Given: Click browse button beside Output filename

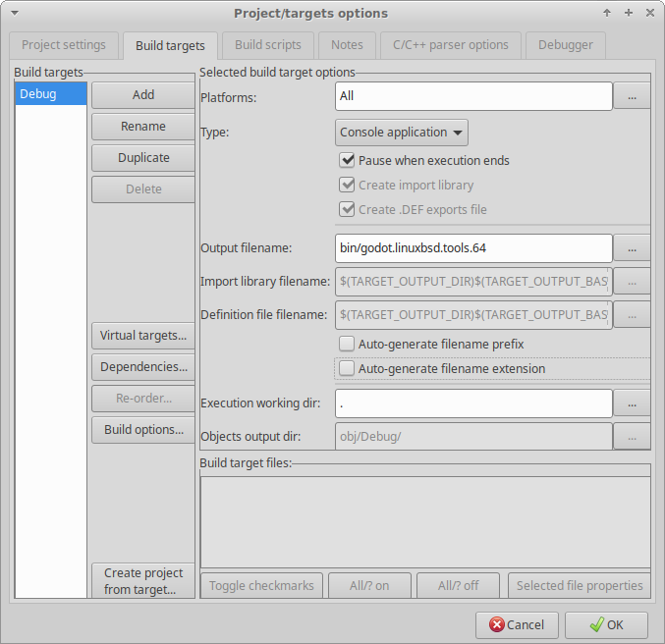Looking at the screenshot, I should coord(632,247).
